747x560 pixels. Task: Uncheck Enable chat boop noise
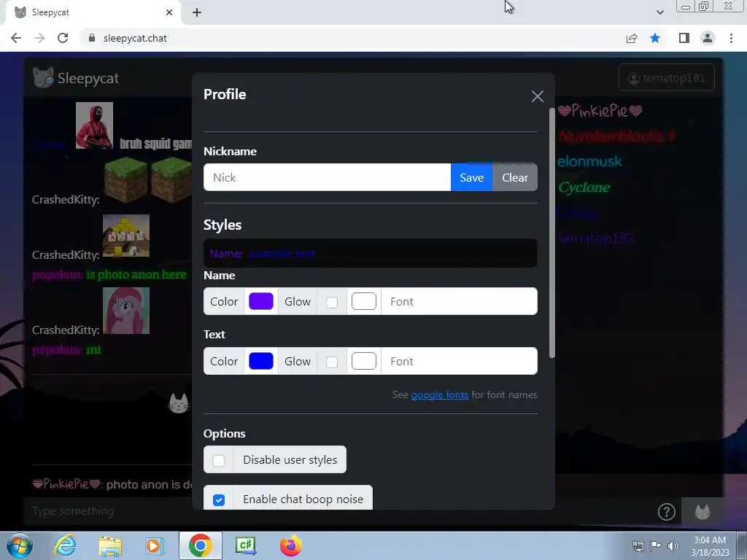click(219, 500)
